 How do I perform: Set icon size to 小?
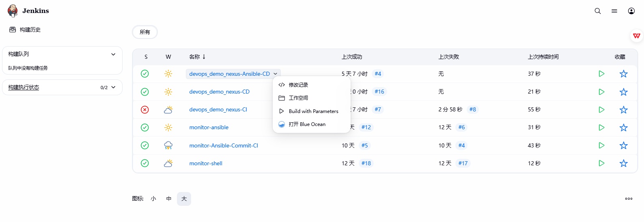pos(153,199)
